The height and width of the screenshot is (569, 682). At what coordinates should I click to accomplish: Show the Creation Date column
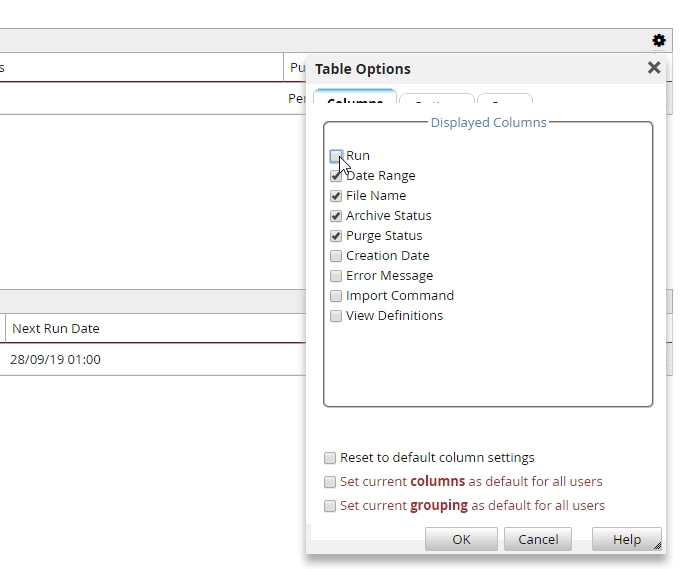pos(336,256)
